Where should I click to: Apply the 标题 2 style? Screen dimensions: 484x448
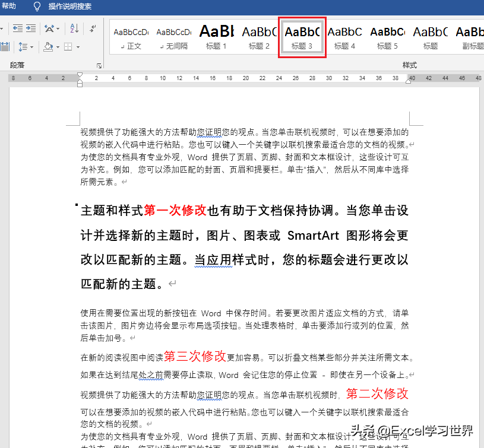coord(260,38)
